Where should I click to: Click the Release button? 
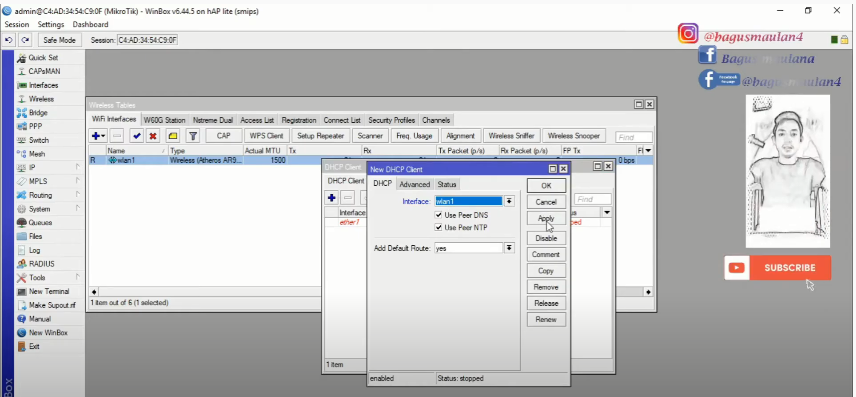point(546,303)
